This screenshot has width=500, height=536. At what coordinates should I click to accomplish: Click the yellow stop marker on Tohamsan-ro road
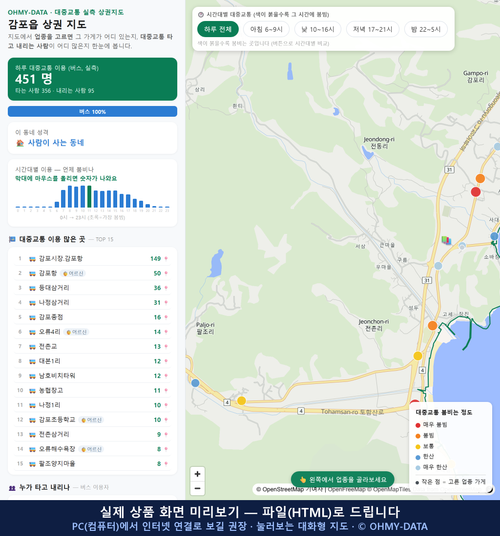241,400
